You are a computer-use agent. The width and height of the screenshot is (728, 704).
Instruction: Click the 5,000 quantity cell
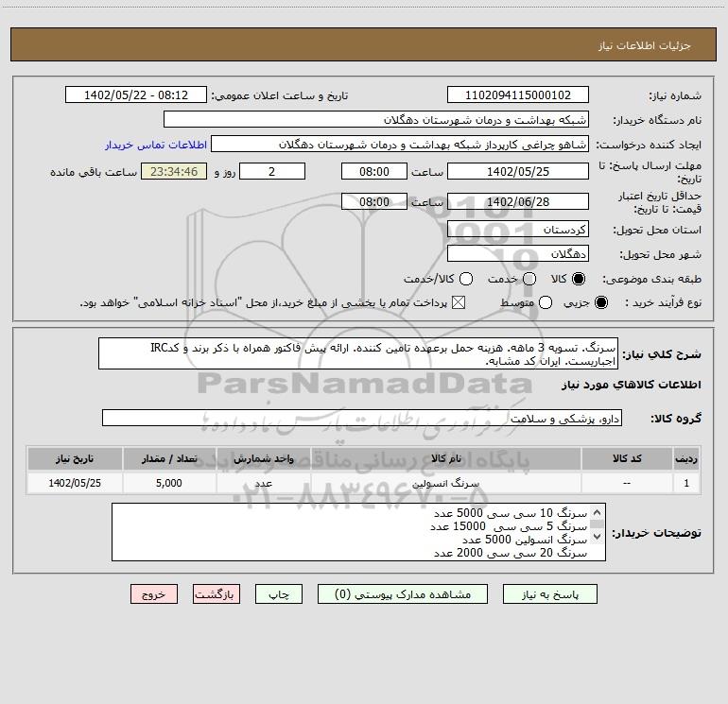[x=169, y=483]
